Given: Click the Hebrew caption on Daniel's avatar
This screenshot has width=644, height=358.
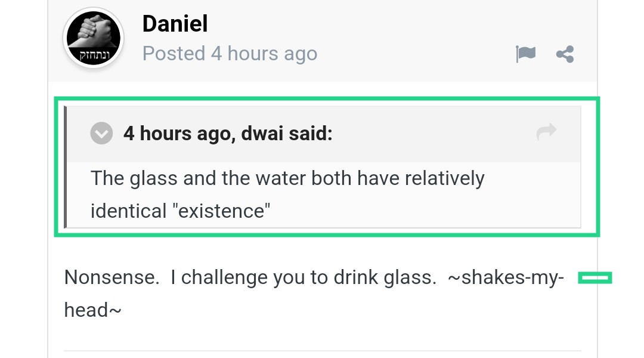Looking at the screenshot, I should pos(93,56).
